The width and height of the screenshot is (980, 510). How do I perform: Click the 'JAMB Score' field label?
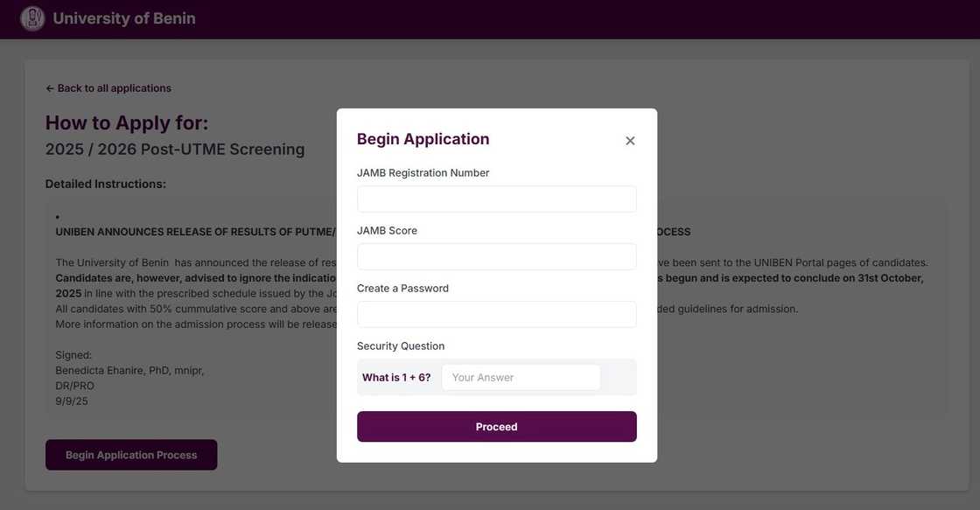[x=387, y=229]
